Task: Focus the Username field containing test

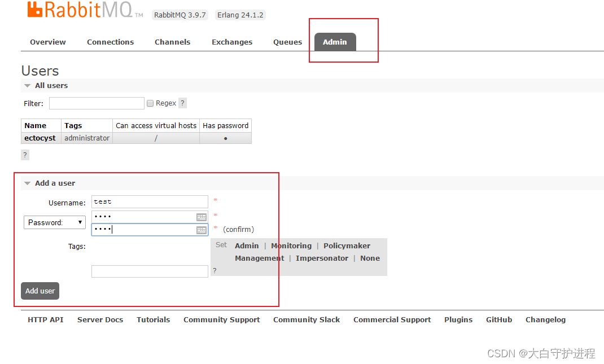Action: (x=150, y=202)
